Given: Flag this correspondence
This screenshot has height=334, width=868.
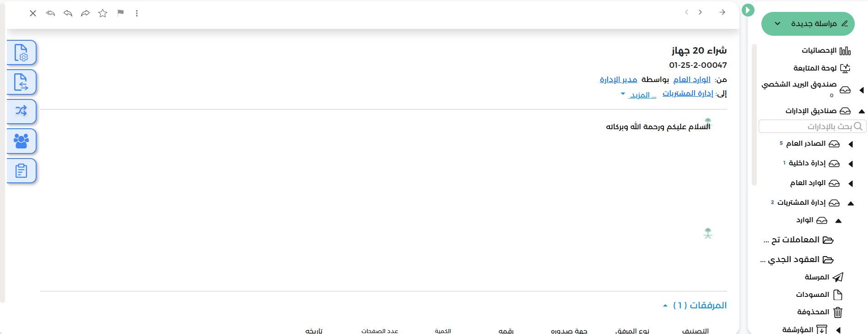Looking at the screenshot, I should click(120, 13).
